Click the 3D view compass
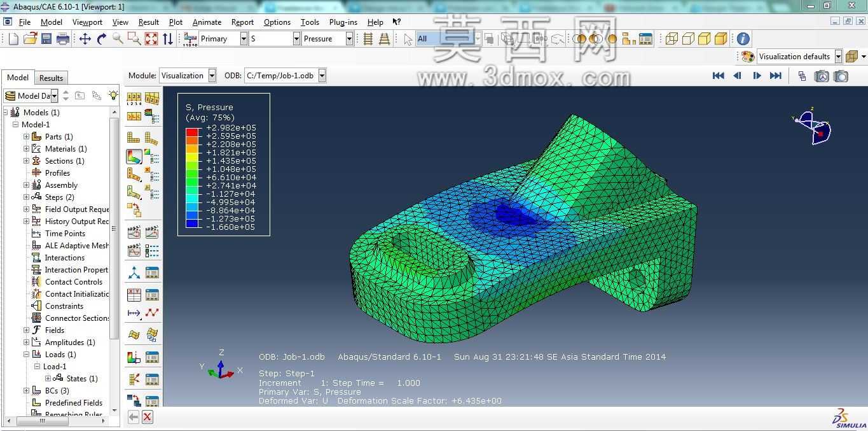This screenshot has height=431, width=868. (x=813, y=125)
